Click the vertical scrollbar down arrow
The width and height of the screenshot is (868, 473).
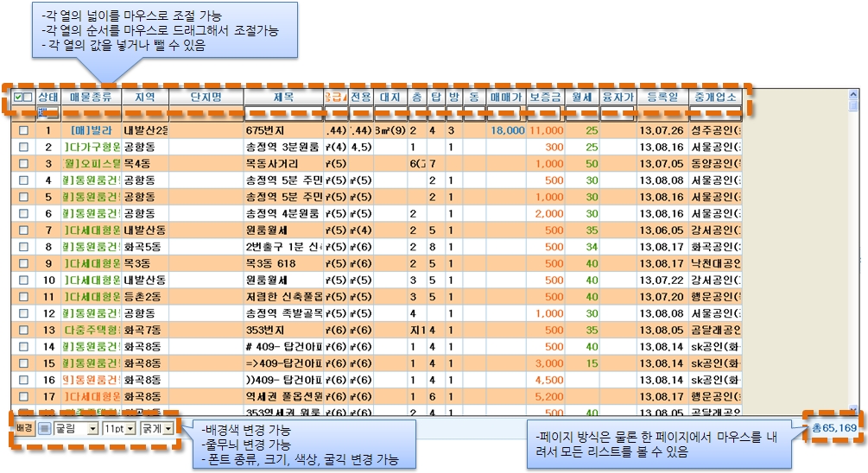click(854, 409)
